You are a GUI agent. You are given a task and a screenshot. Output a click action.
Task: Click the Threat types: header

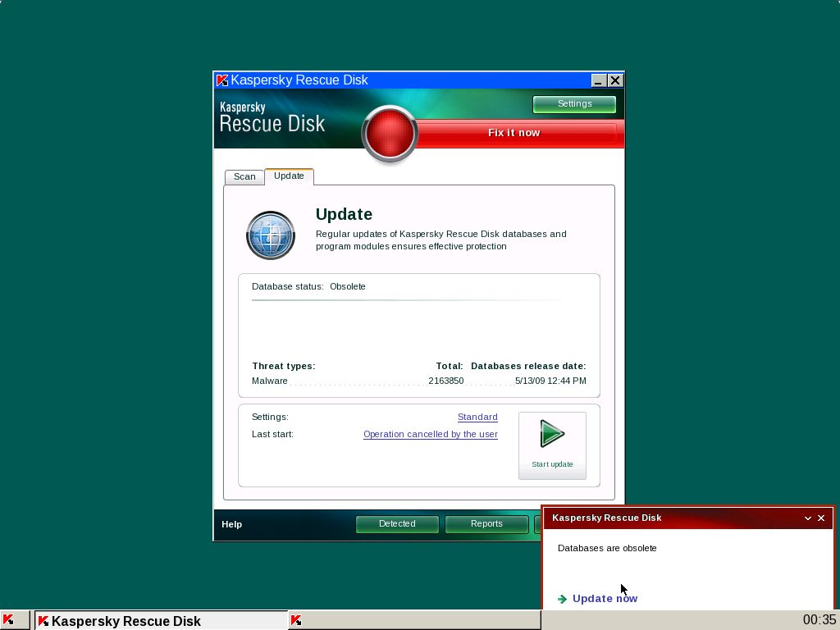click(x=283, y=367)
